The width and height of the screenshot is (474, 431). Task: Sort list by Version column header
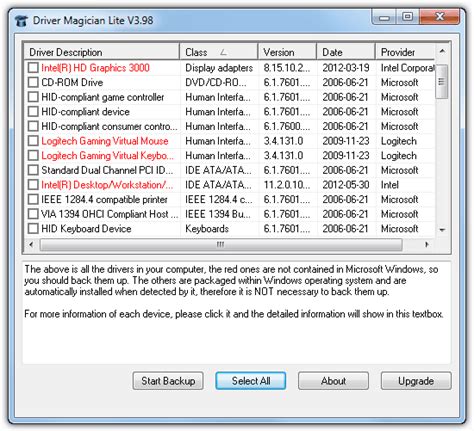pos(287,52)
